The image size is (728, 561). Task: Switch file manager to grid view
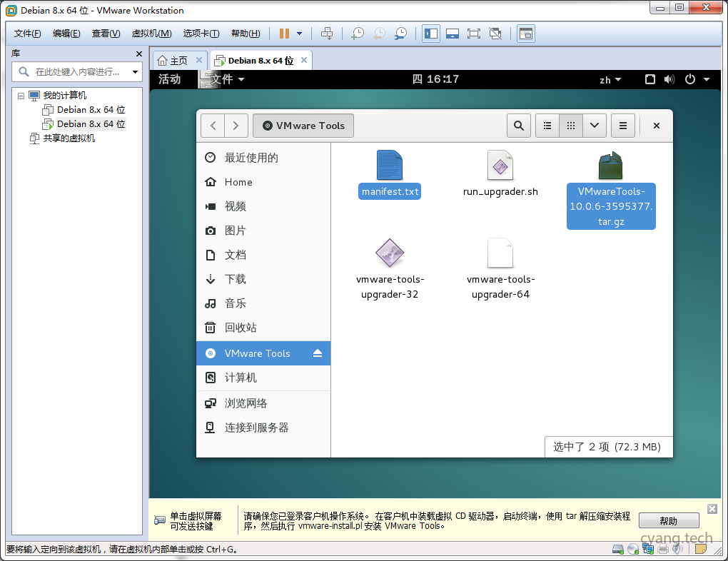click(571, 126)
